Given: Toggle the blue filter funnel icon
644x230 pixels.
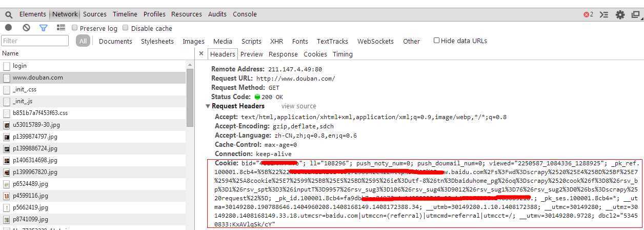Looking at the screenshot, I should coord(44,28).
